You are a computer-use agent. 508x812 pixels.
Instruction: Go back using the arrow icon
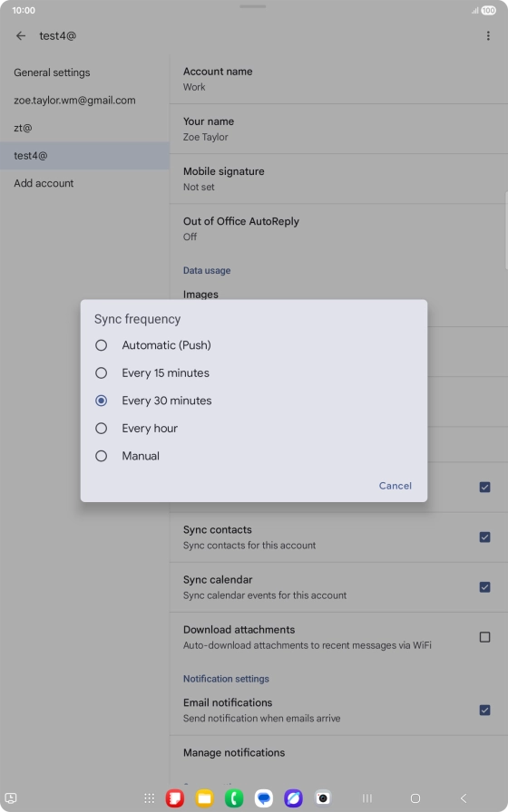coord(21,35)
